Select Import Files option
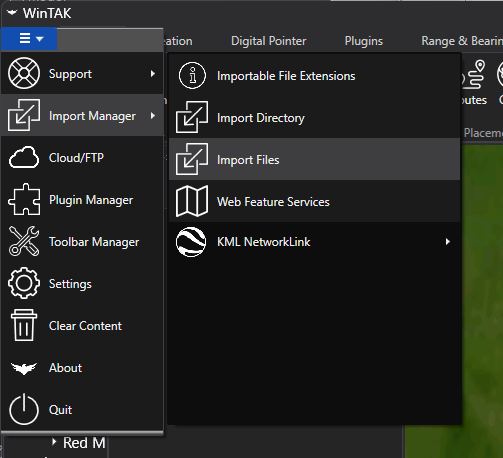This screenshot has height=458, width=503. tap(315, 159)
